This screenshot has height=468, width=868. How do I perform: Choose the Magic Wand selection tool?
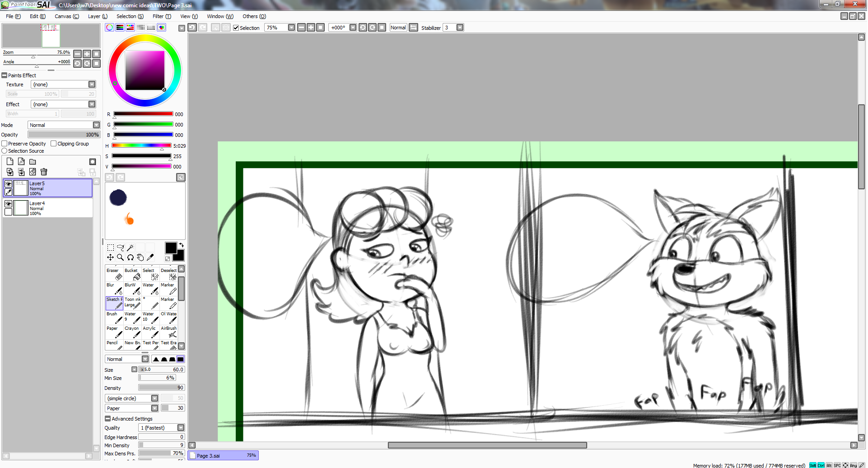click(130, 248)
